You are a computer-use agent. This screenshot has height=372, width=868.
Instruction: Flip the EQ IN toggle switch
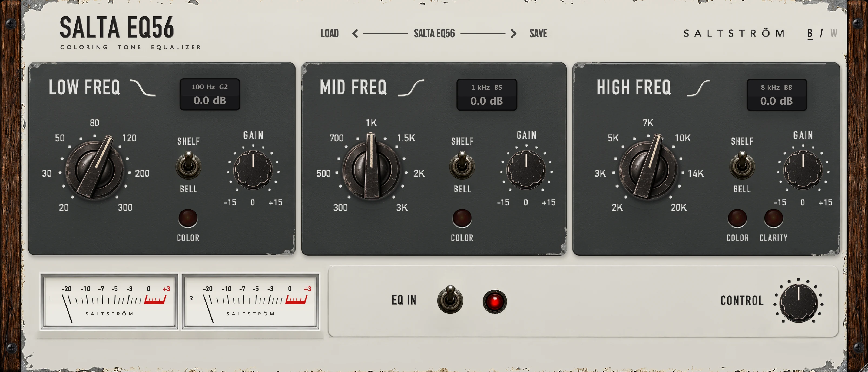click(x=450, y=300)
